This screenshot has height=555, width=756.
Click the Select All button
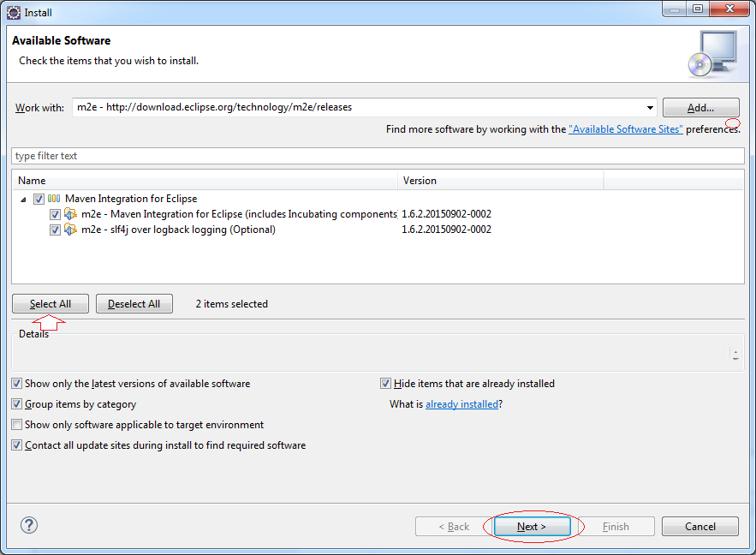coord(51,304)
